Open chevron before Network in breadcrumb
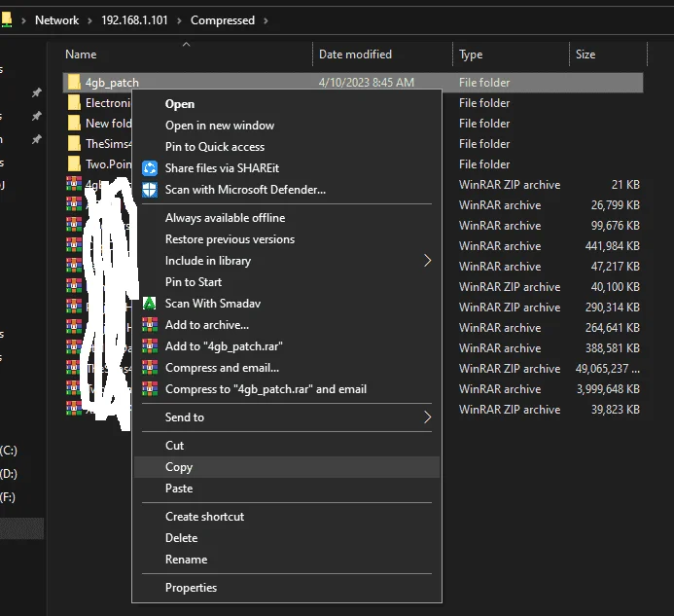 point(23,20)
